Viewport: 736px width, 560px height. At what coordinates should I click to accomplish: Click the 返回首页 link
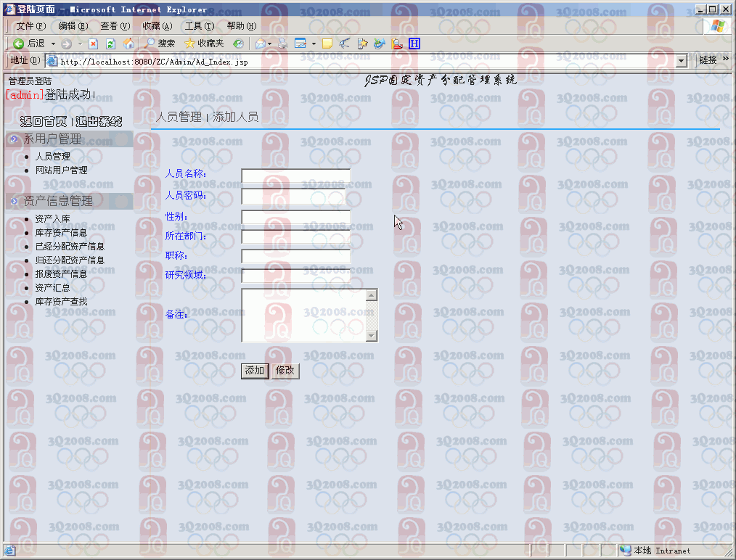tap(43, 122)
